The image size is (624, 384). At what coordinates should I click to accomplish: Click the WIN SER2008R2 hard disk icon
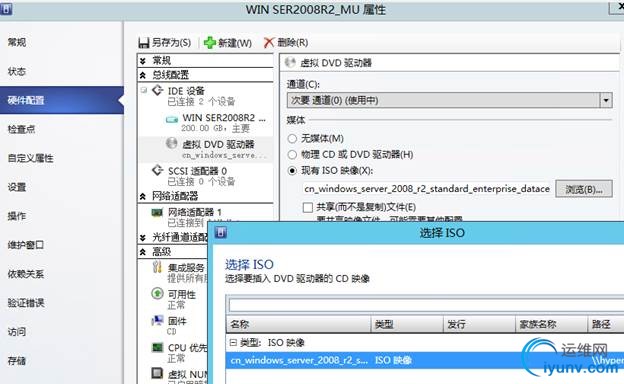172,119
